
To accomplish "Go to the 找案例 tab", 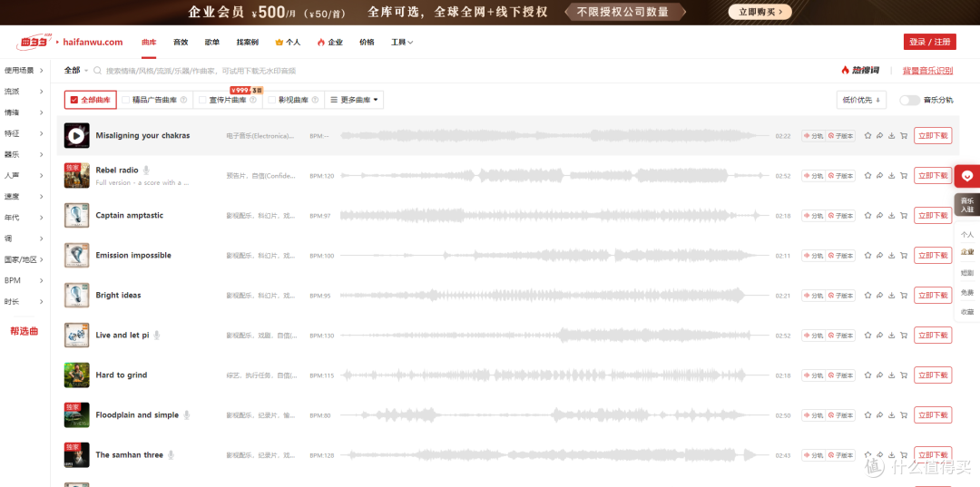I will click(x=248, y=43).
